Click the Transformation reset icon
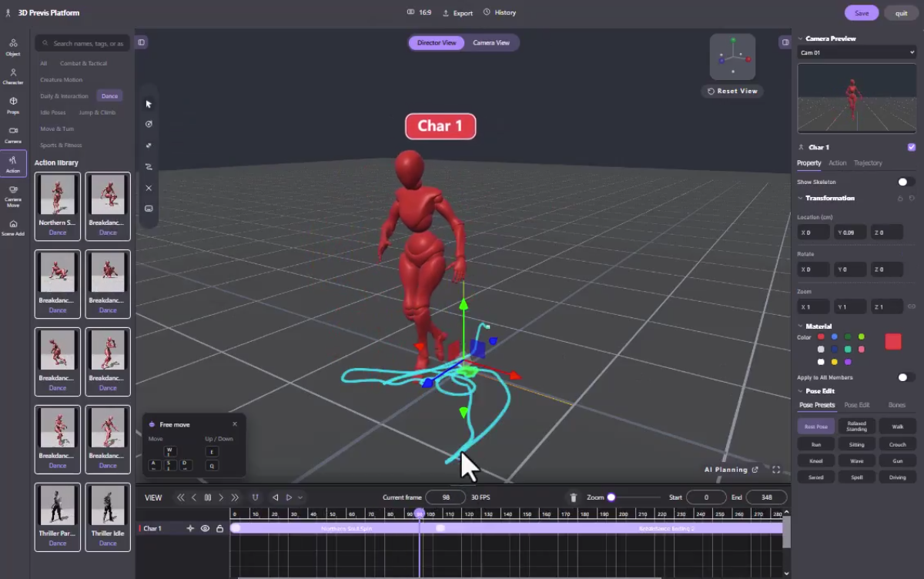924x579 pixels. pyautogui.click(x=912, y=198)
